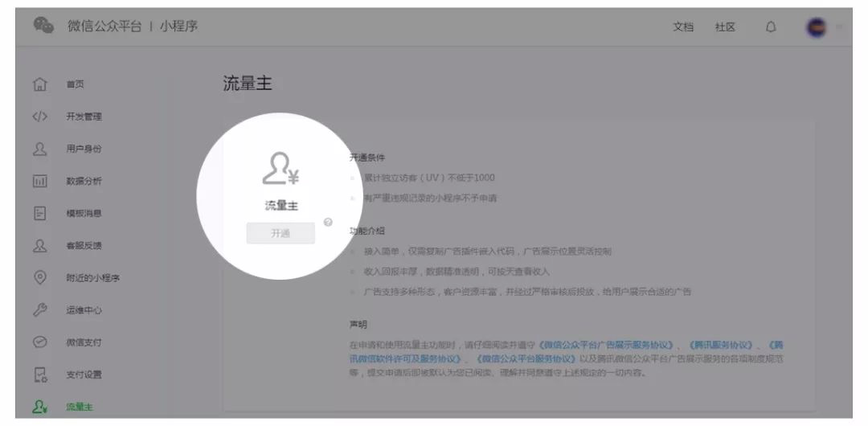This screenshot has width=868, height=426.
Task: Select 支付设置 in the sidebar
Action: [84, 375]
